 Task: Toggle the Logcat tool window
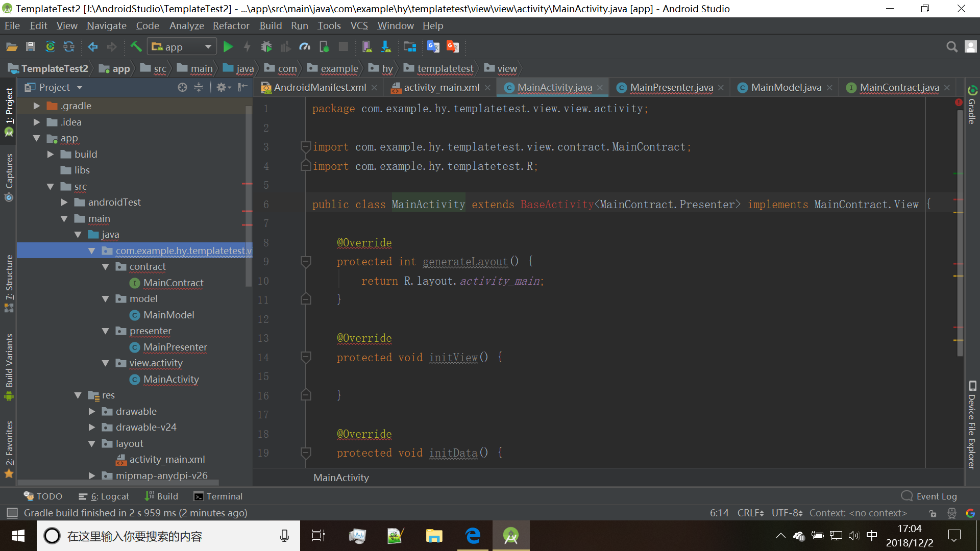[104, 496]
